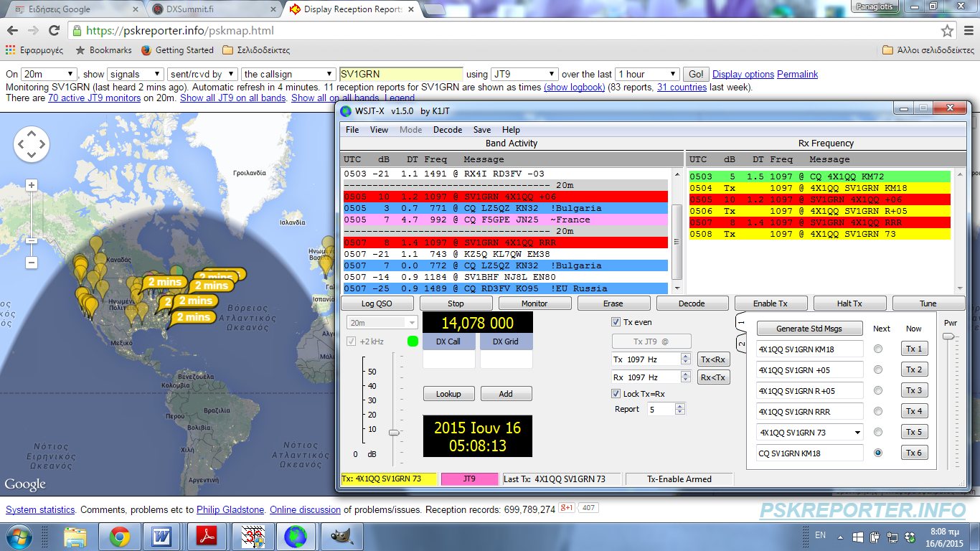Screen dimensions: 980x551
Task: Select Next radio for Tx 2
Action: click(877, 369)
